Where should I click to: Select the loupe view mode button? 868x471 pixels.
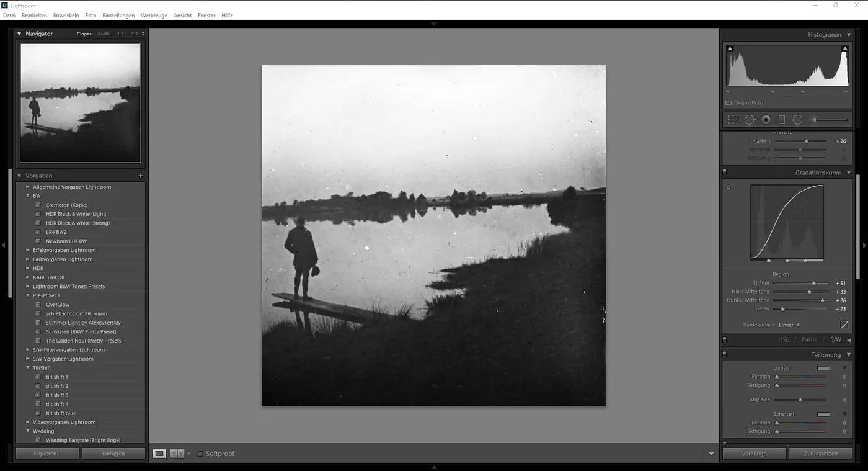(x=159, y=454)
